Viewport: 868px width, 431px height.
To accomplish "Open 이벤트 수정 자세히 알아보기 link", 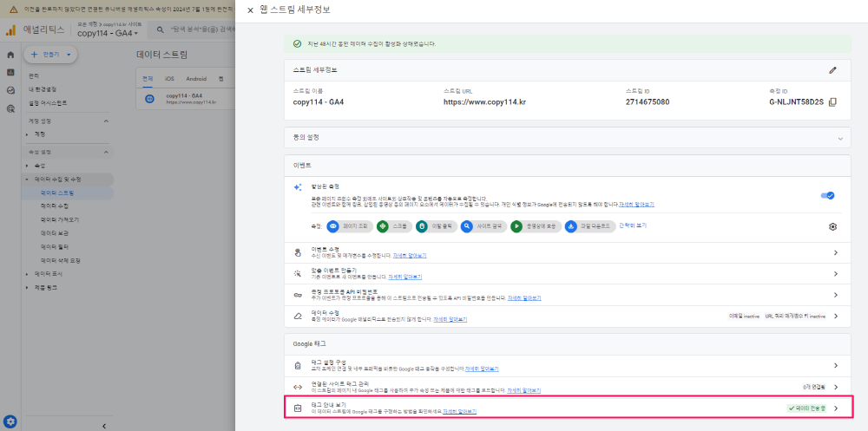I will coord(410,256).
